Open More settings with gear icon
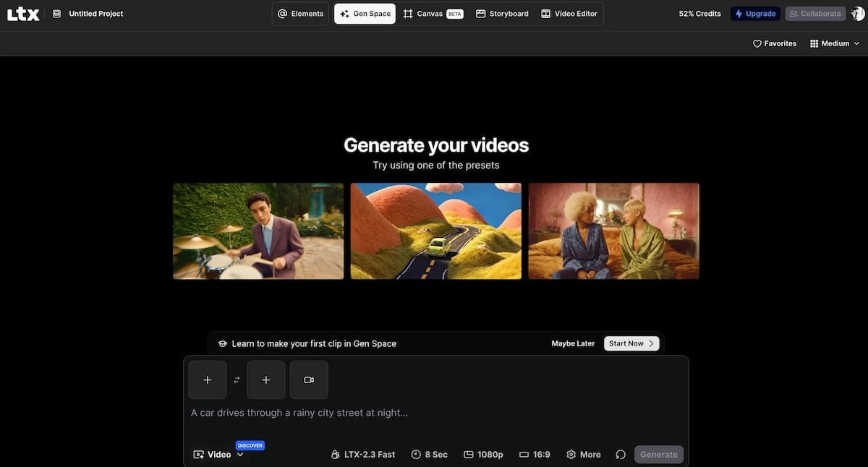 (x=584, y=454)
